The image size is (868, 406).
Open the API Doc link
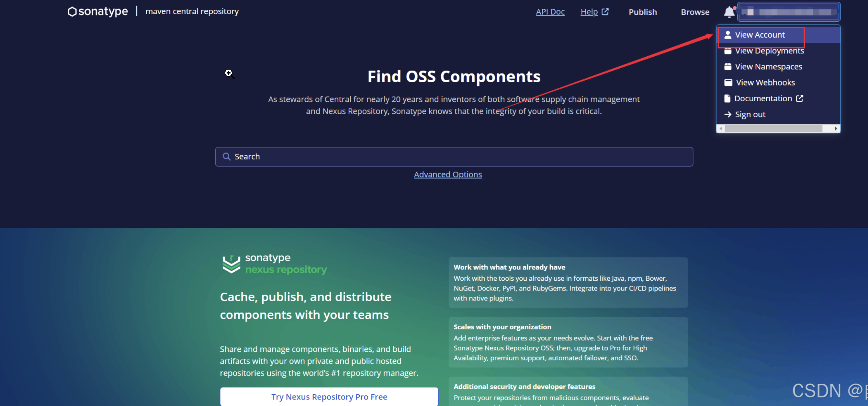tap(550, 12)
